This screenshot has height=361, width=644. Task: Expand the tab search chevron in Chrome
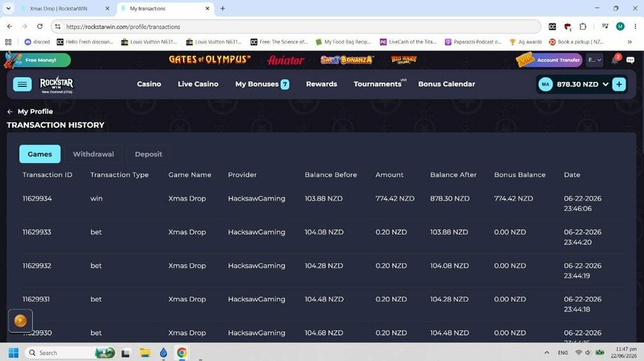pyautogui.click(x=8, y=8)
